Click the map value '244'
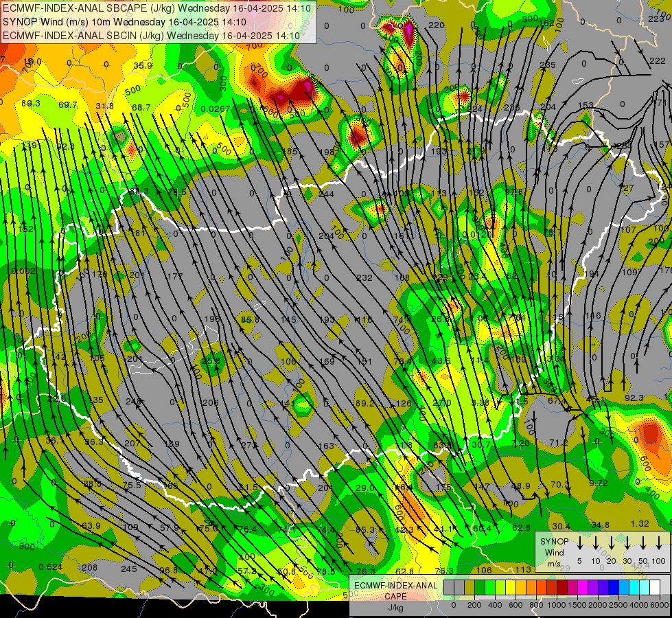This screenshot has width=672, height=618. [x=327, y=194]
